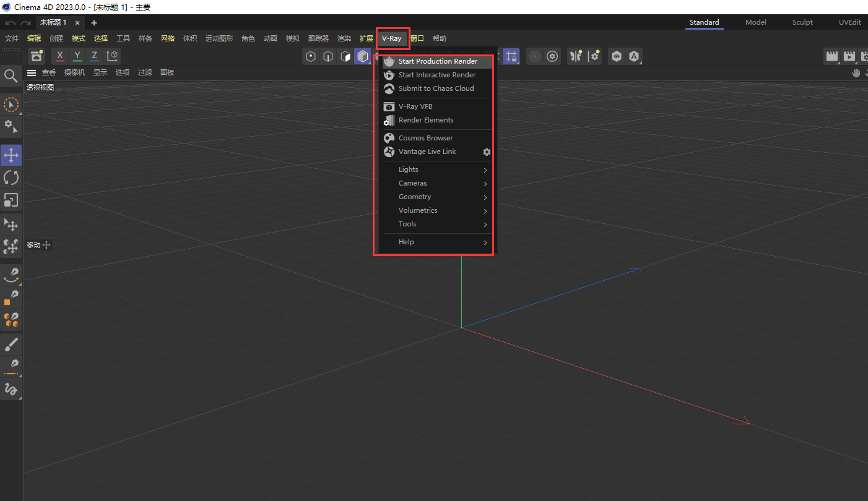
Task: Pick the cursor-with-gear selection icon
Action: pyautogui.click(x=11, y=127)
